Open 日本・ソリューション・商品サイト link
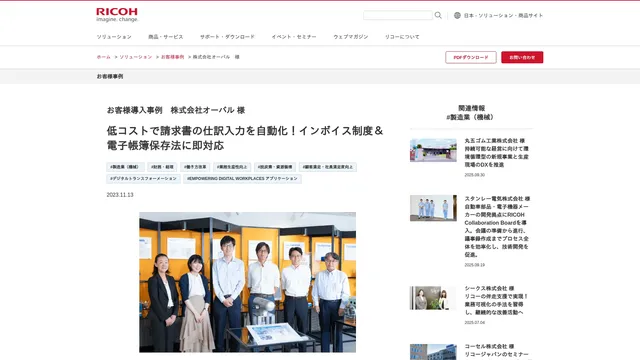The image size is (640, 360). (503, 16)
